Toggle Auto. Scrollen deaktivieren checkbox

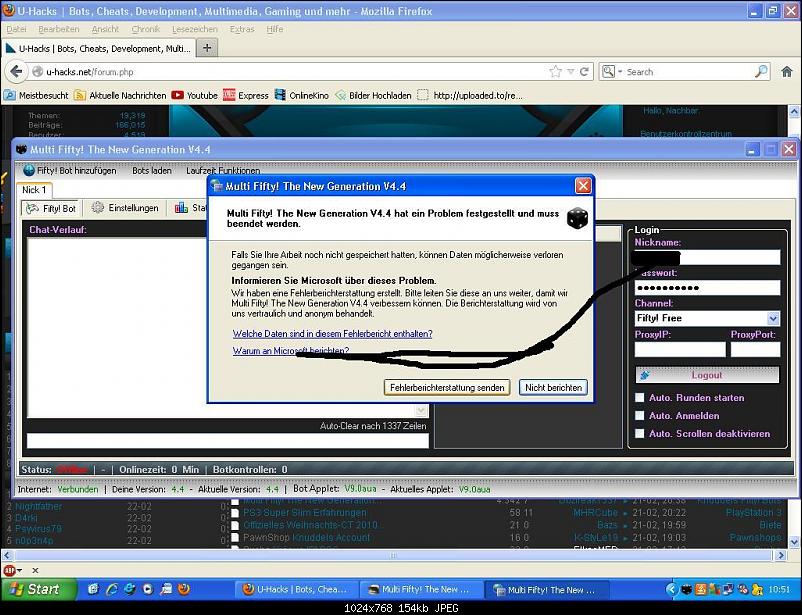pyautogui.click(x=639, y=433)
